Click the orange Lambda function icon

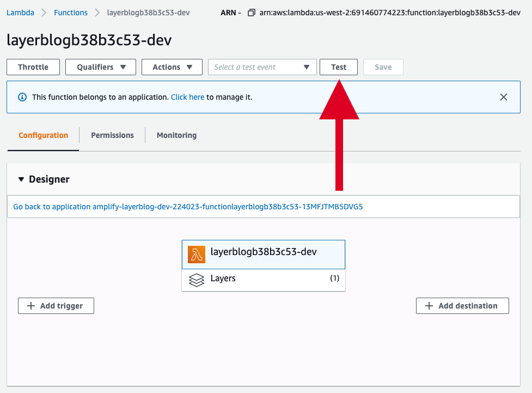pyautogui.click(x=197, y=255)
